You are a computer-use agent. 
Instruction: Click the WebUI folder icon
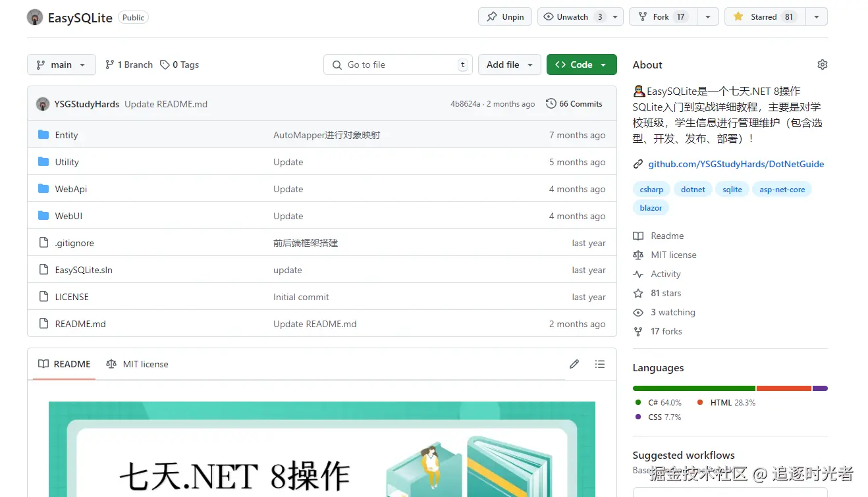[43, 216]
